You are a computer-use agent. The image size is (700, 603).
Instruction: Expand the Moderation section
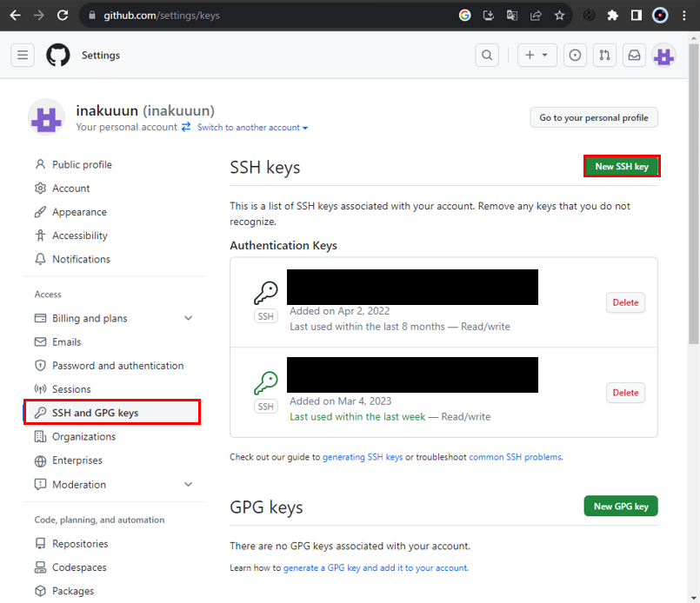coord(188,484)
